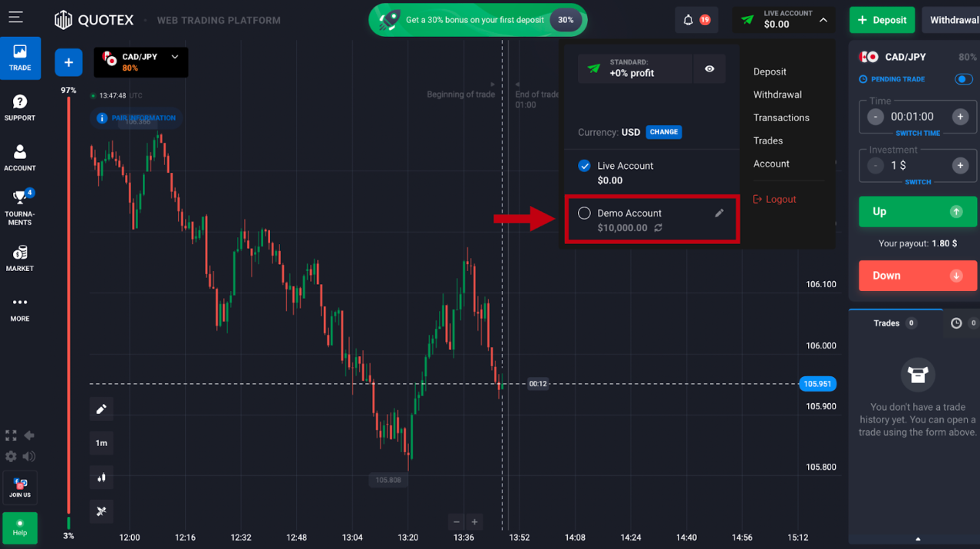The image size is (980, 549).
Task: Click the Up trade button
Action: pos(918,211)
